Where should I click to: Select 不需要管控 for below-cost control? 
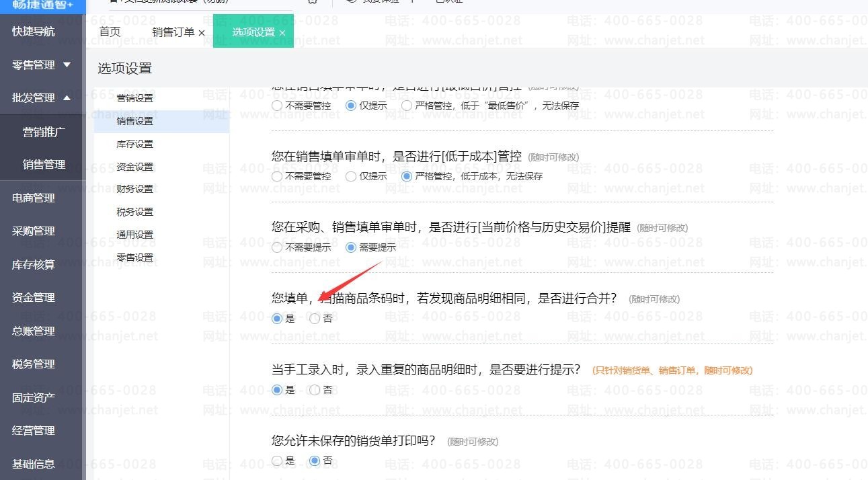(x=277, y=176)
